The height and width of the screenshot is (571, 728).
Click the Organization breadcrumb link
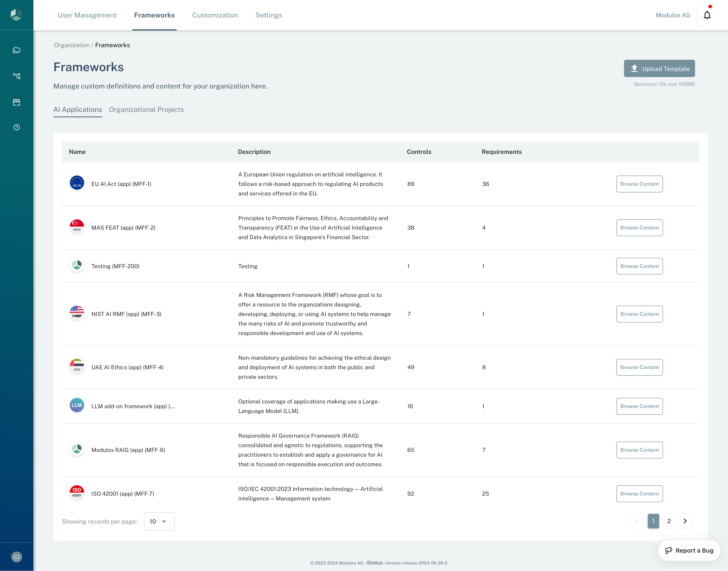click(72, 45)
